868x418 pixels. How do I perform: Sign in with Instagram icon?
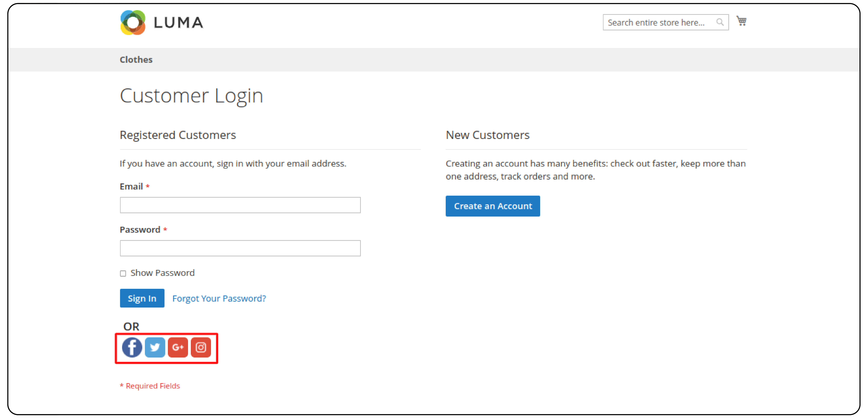pos(201,347)
